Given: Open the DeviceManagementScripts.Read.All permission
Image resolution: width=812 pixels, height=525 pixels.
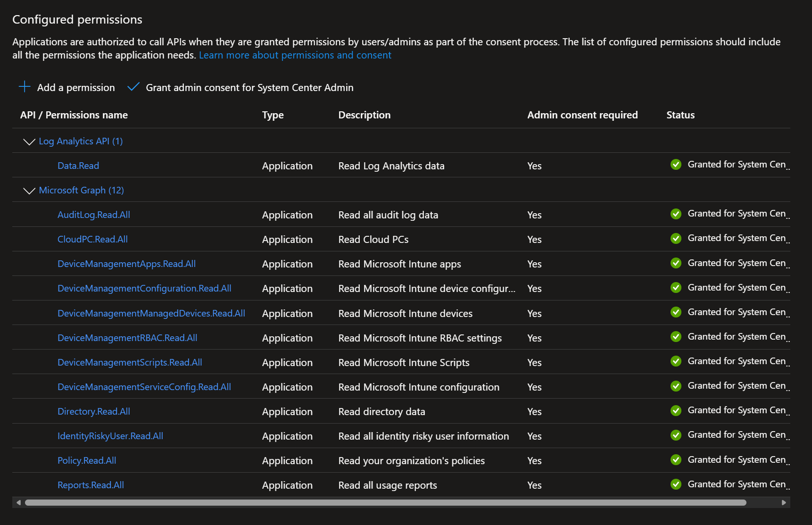Looking at the screenshot, I should pyautogui.click(x=130, y=362).
